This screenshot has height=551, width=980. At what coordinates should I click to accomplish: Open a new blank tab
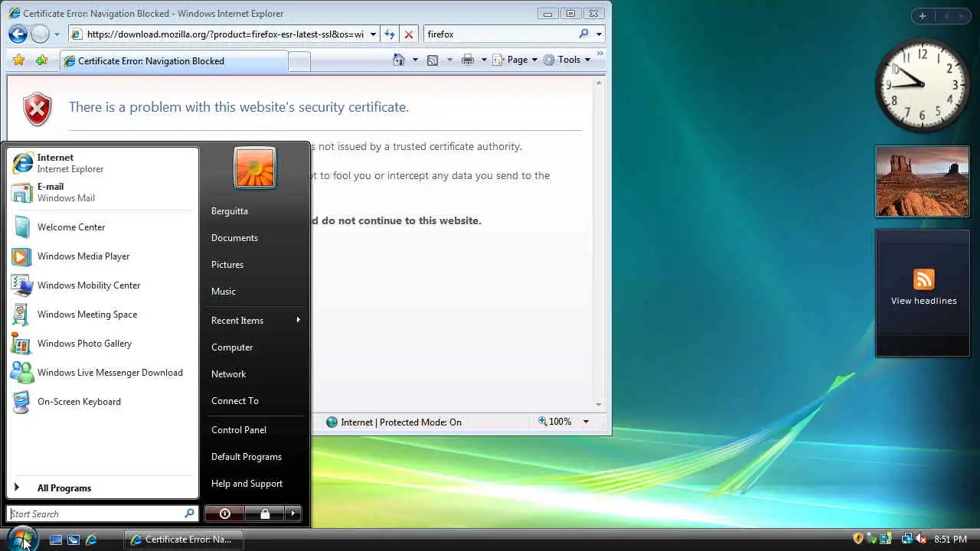[299, 61]
